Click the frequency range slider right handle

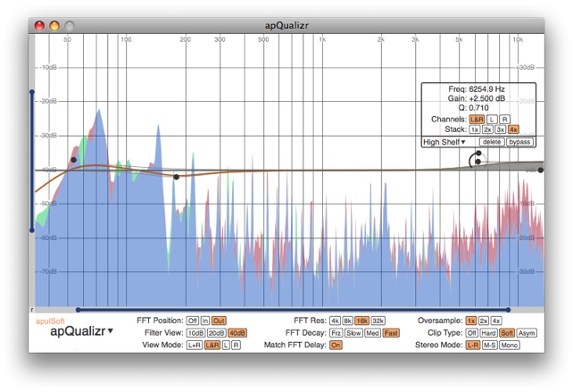tap(508, 310)
